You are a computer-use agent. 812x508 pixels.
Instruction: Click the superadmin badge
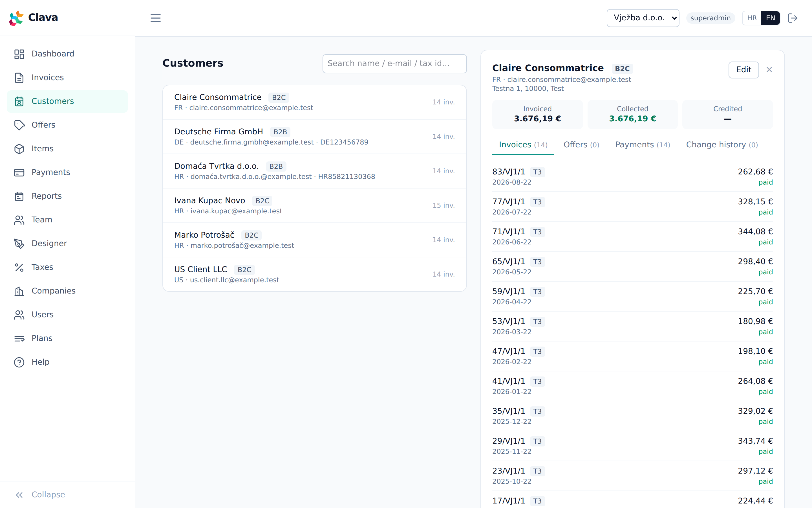710,18
